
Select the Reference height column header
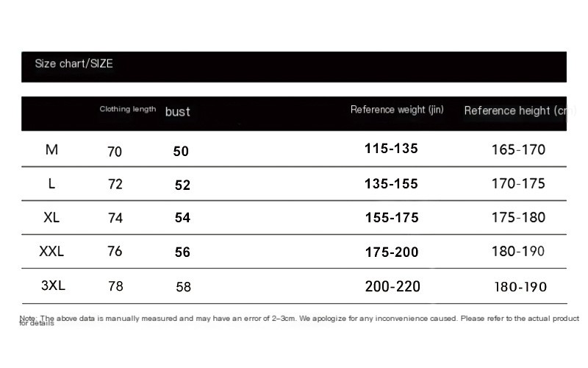click(514, 111)
